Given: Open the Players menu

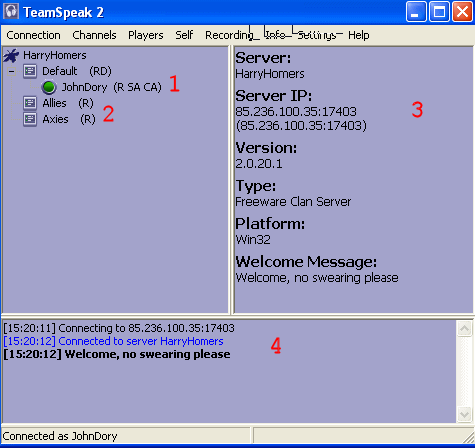Looking at the screenshot, I should click(x=146, y=35).
